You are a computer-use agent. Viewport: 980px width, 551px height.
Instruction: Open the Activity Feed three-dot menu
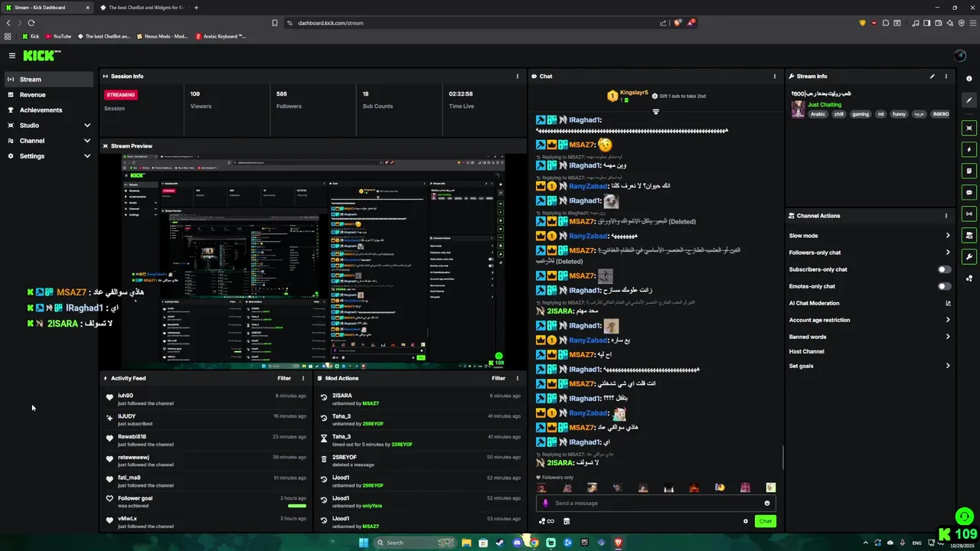[x=303, y=378]
